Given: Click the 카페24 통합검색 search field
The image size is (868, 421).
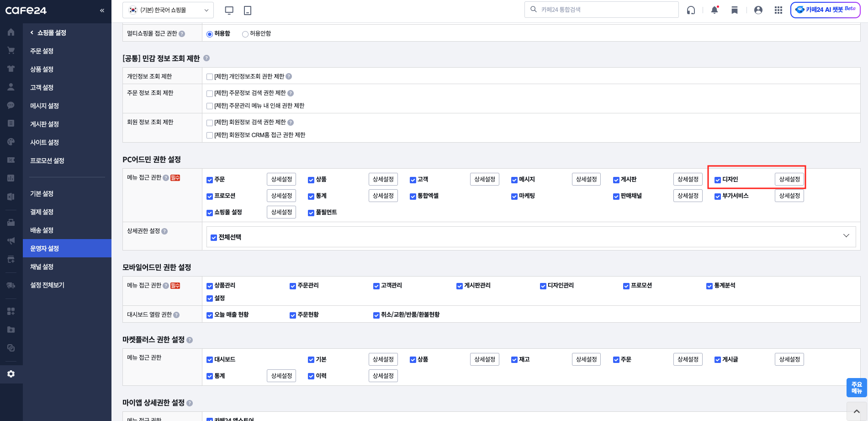Looking at the screenshot, I should pyautogui.click(x=601, y=10).
